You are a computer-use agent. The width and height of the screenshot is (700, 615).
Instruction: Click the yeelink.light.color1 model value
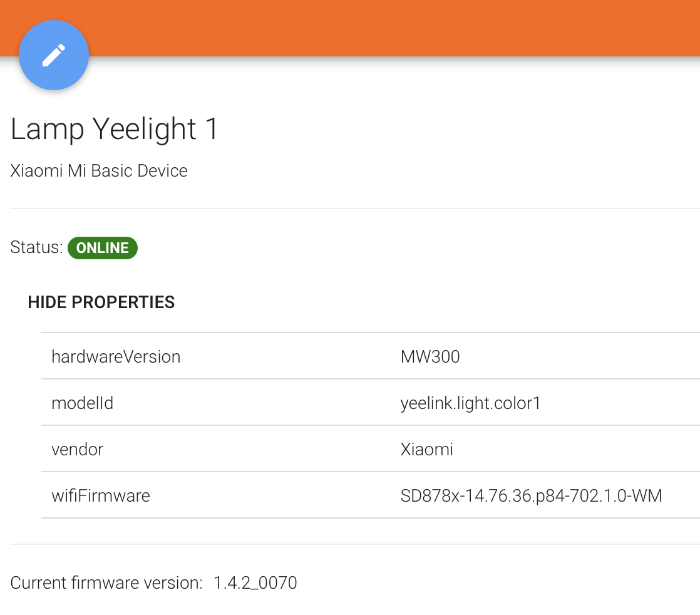tap(470, 403)
